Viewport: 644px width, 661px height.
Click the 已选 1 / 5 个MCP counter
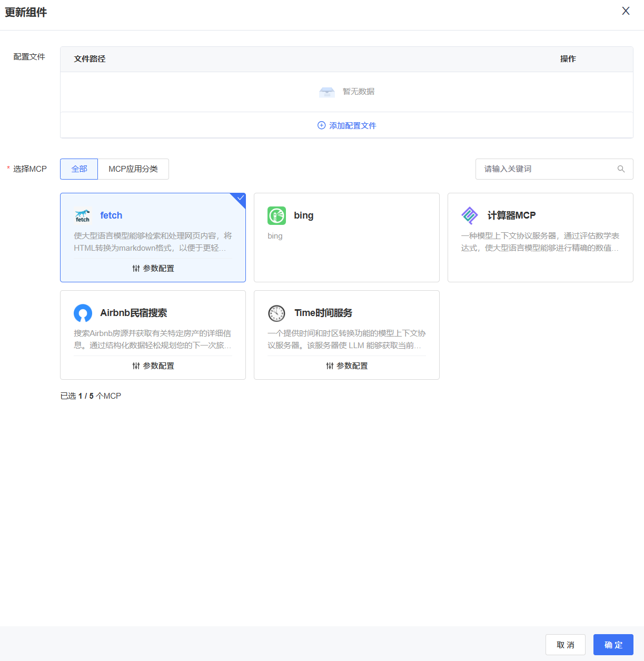[91, 396]
